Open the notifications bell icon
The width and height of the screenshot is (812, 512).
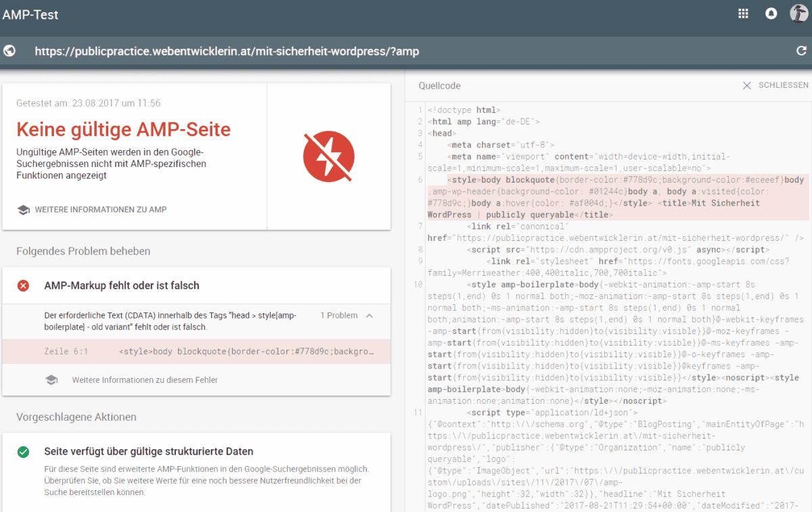771,14
